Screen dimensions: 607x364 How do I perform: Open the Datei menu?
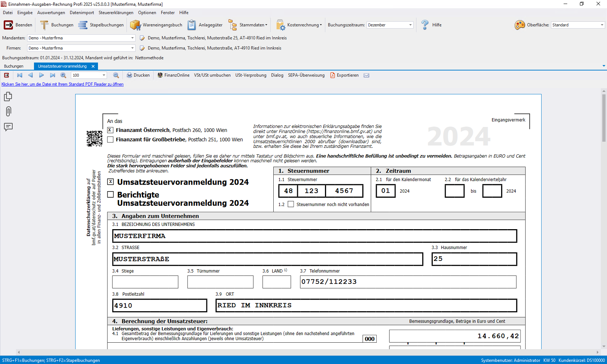[8, 13]
